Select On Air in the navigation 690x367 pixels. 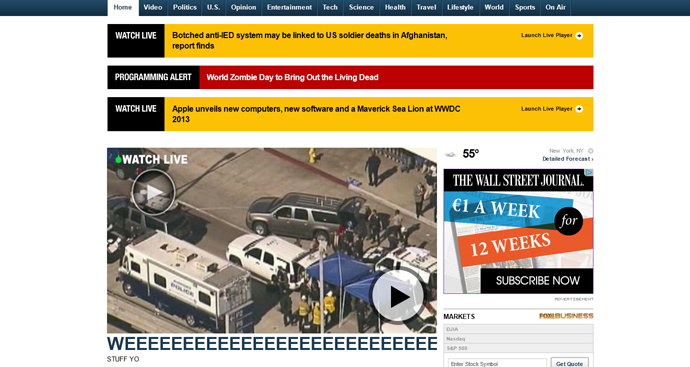point(556,7)
